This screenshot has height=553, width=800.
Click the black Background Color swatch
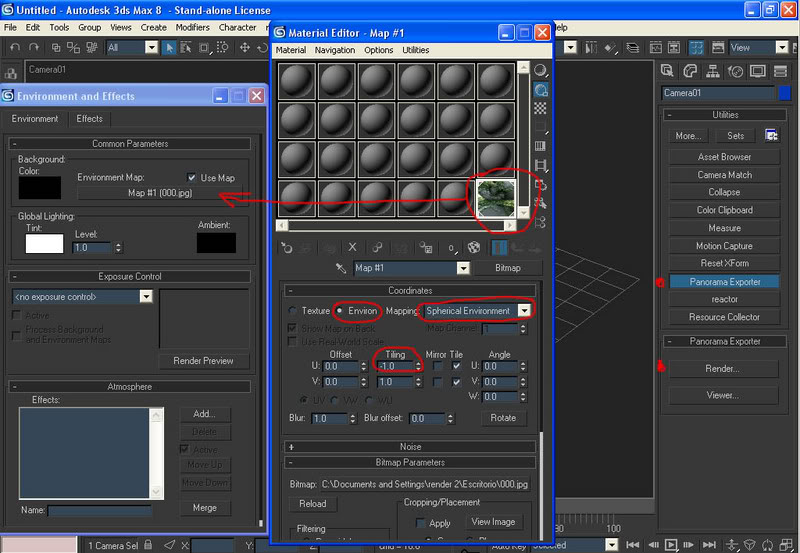pos(40,188)
